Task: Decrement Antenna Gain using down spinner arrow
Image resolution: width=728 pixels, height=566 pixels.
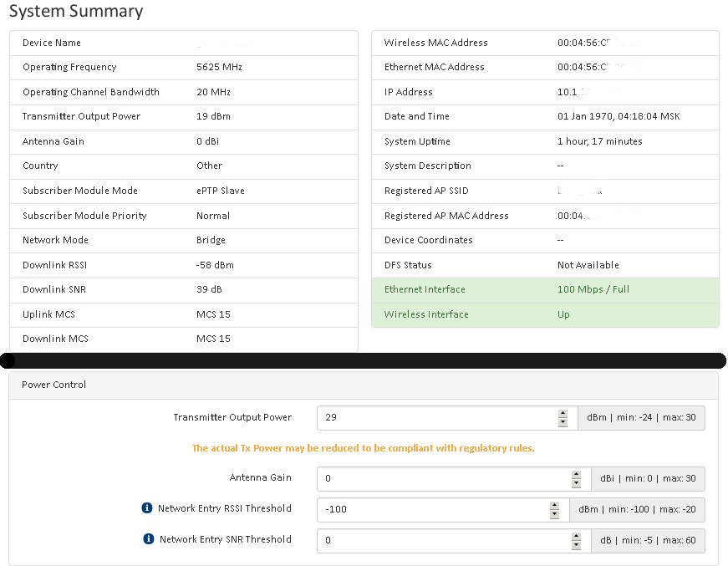Action: (576, 483)
